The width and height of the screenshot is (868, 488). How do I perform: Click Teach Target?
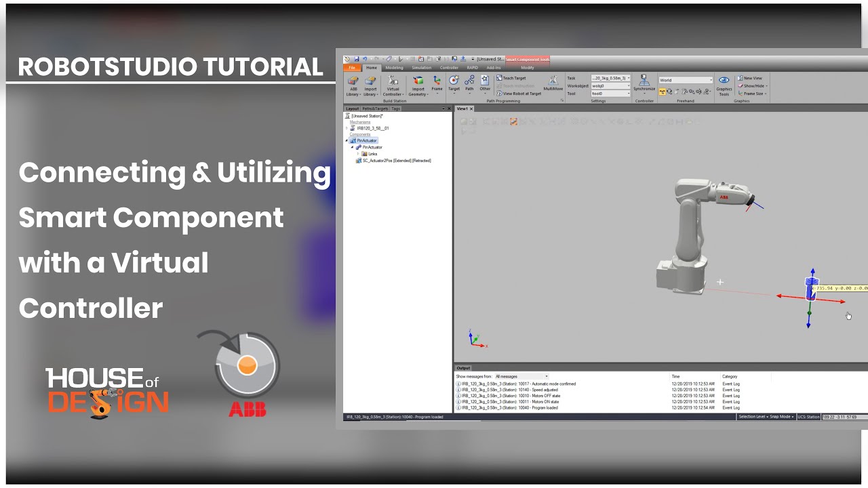(x=511, y=78)
